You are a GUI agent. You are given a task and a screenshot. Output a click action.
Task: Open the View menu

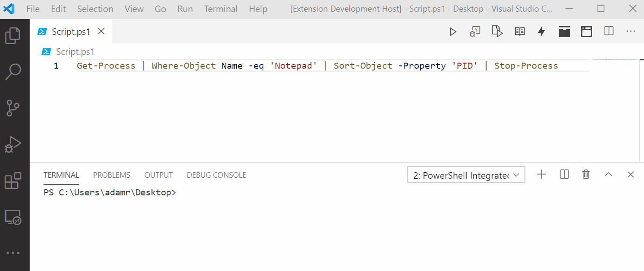click(134, 9)
